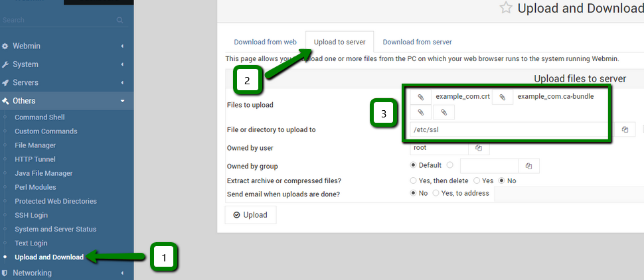Open Custom Commands module
Image resolution: width=644 pixels, height=280 pixels.
(46, 131)
